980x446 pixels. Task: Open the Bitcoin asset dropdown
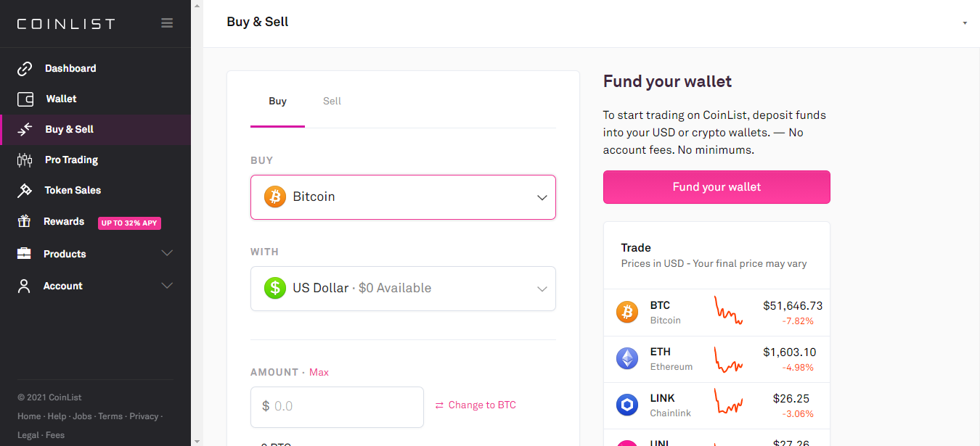tap(403, 197)
